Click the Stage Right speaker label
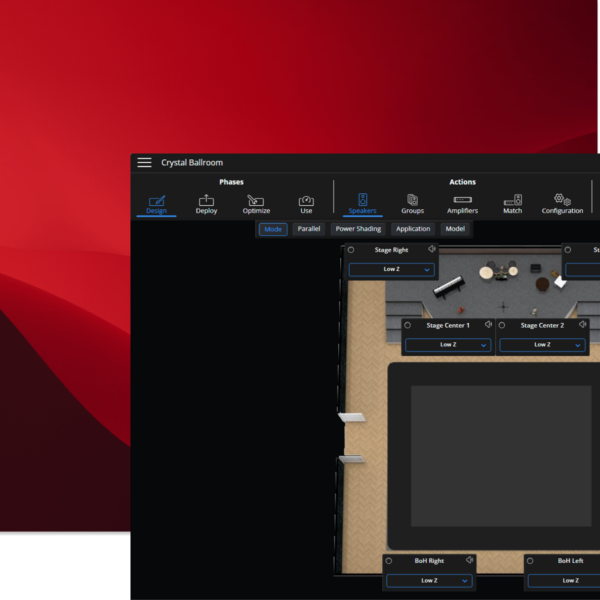Viewport: 600px width, 600px height. pos(391,250)
